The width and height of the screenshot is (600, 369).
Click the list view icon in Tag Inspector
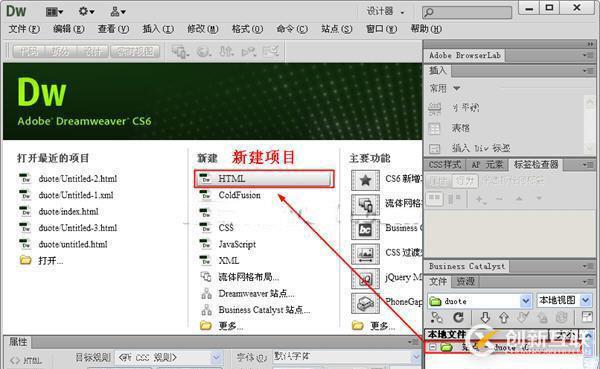coord(454,199)
